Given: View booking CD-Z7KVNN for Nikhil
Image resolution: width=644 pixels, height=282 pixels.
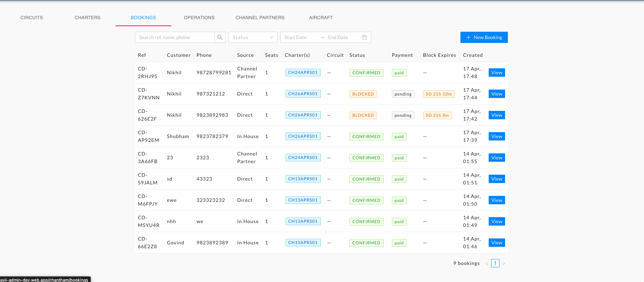Looking at the screenshot, I should point(496,94).
